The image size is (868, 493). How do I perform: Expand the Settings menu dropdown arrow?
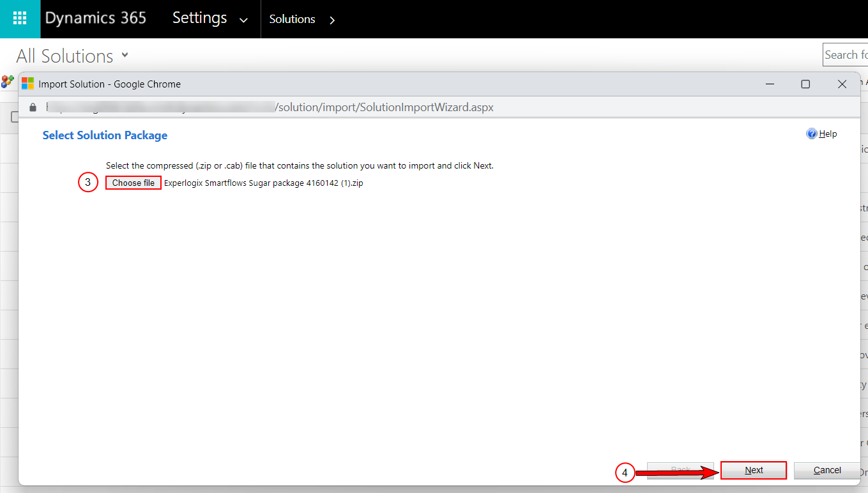click(243, 20)
